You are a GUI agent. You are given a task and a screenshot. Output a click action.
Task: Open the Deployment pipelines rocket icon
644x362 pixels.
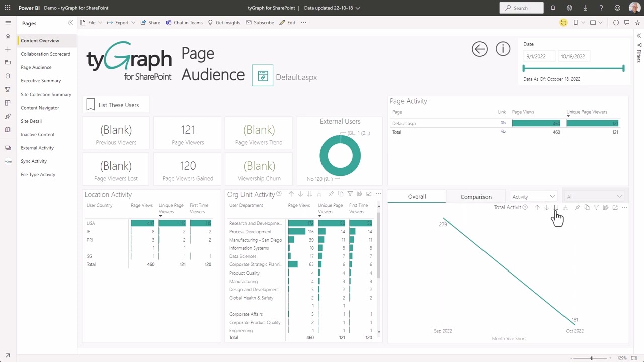pyautogui.click(x=8, y=117)
